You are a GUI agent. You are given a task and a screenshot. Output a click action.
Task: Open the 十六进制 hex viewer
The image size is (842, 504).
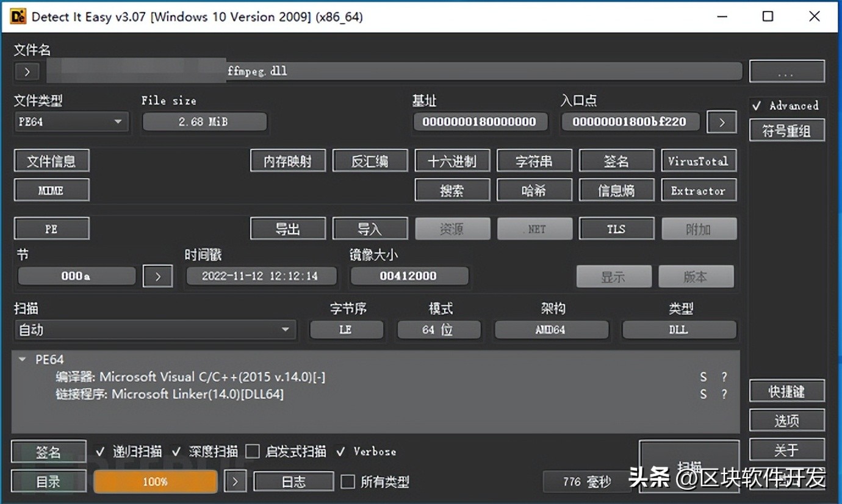452,160
